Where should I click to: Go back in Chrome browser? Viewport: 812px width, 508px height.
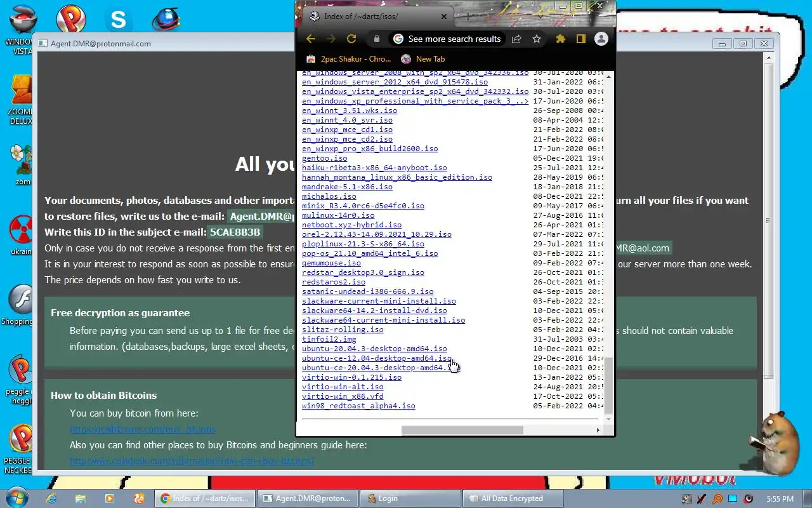click(x=311, y=39)
